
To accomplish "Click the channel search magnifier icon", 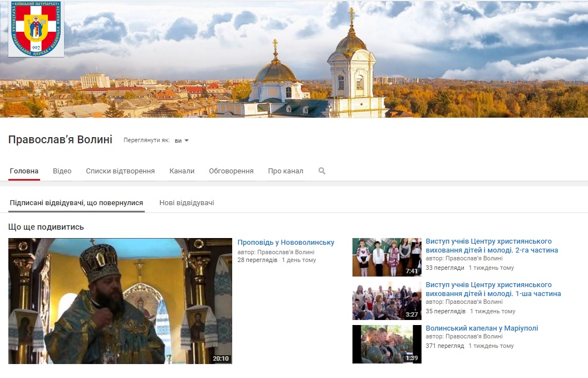I will (x=322, y=171).
